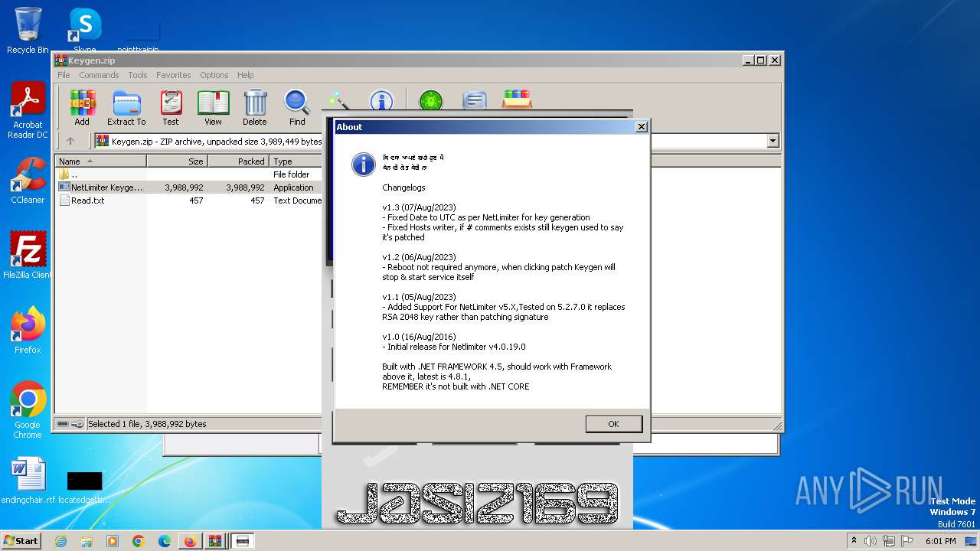This screenshot has width=980, height=551.
Task: Sort file list by Name column
Action: pos(101,161)
